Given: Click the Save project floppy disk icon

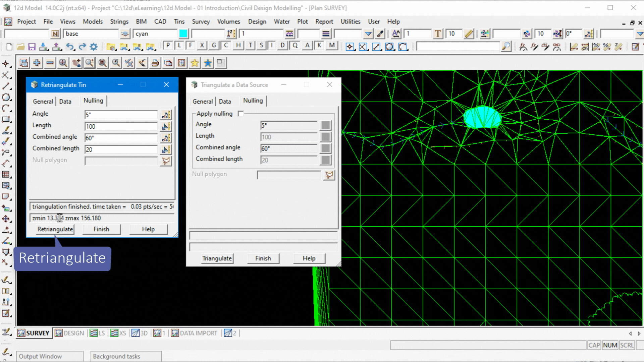Looking at the screenshot, I should pos(32,47).
